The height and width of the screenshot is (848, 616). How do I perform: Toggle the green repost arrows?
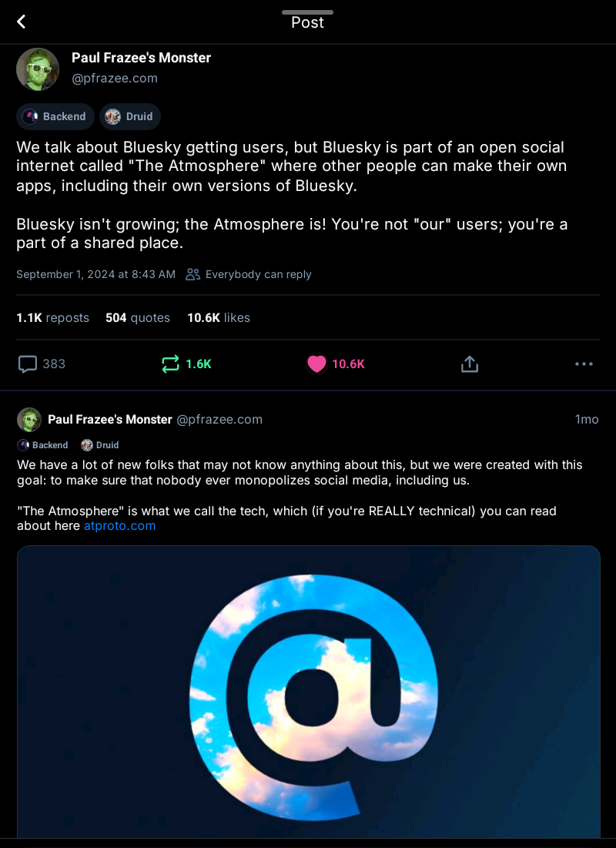point(171,364)
